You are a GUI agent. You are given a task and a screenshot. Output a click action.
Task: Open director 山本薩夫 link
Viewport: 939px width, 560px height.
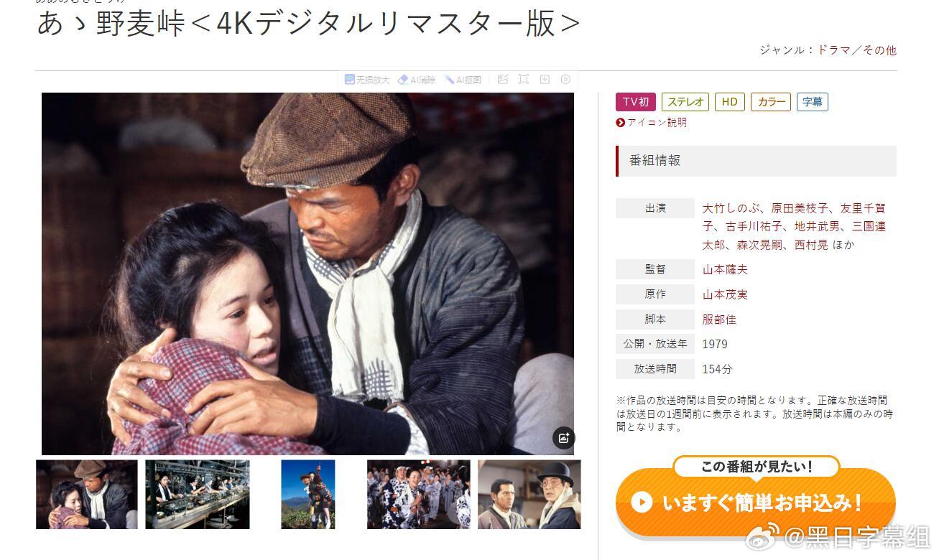(x=725, y=270)
